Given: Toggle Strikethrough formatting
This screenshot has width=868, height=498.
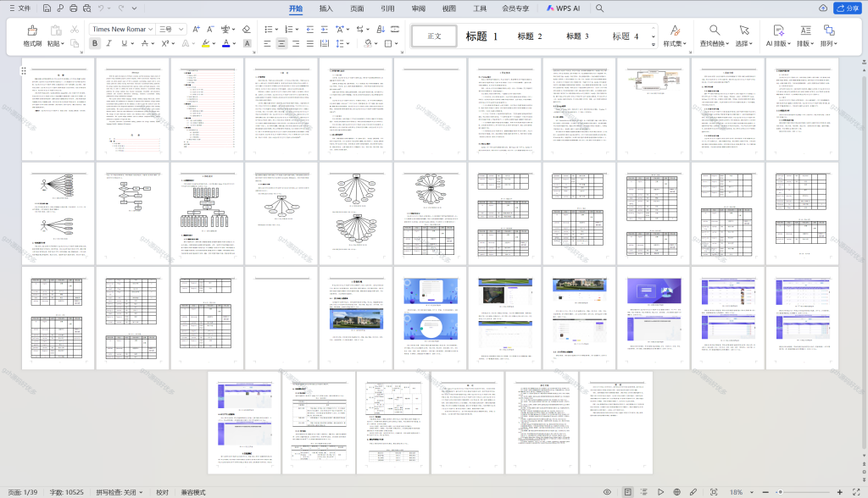Looking at the screenshot, I should point(144,43).
